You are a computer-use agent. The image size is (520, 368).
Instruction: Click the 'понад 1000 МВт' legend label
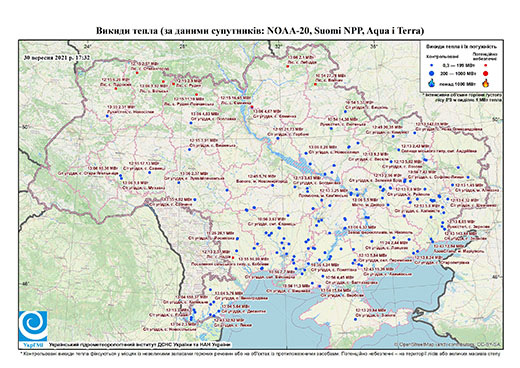[x=457, y=83]
